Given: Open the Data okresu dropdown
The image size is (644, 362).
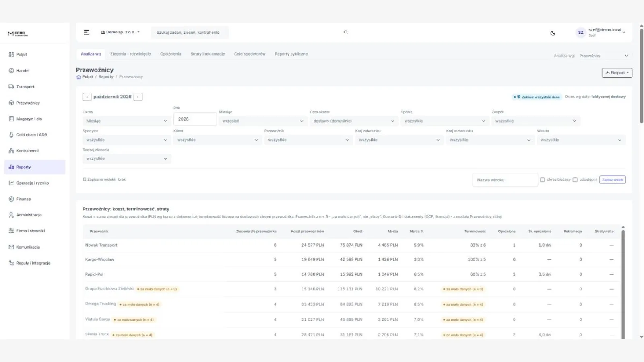Looking at the screenshot, I should point(354,121).
